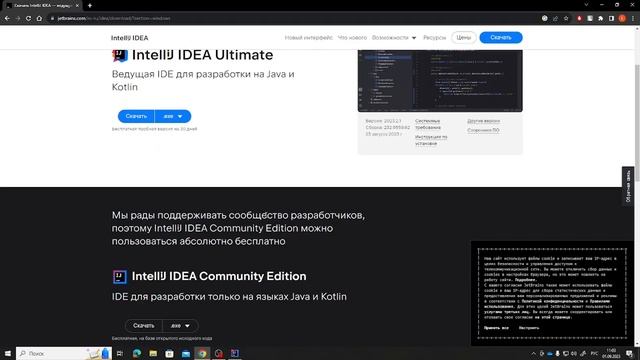Open File Explorer from the taskbar
The image size is (640, 360).
tap(153, 353)
